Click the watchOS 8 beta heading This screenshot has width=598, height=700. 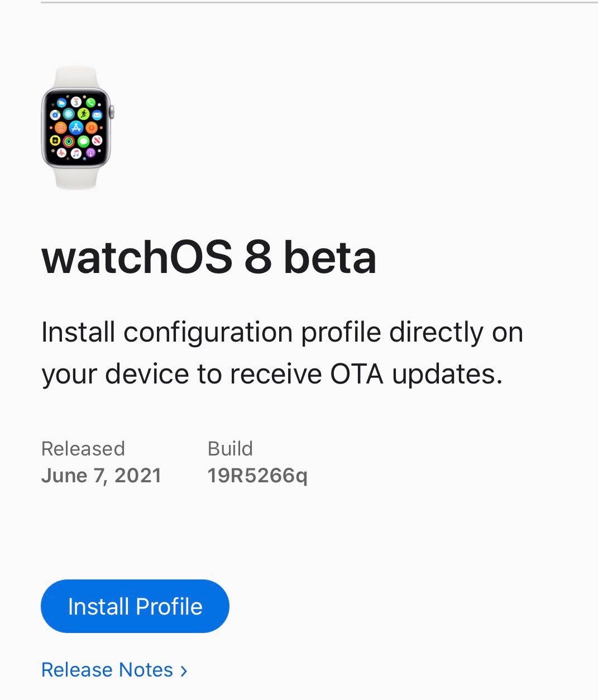[209, 257]
